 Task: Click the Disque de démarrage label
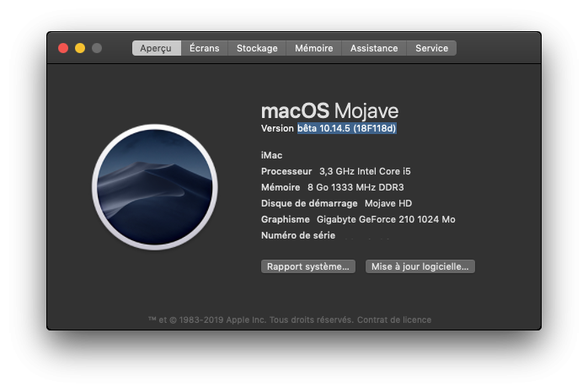pyautogui.click(x=309, y=203)
